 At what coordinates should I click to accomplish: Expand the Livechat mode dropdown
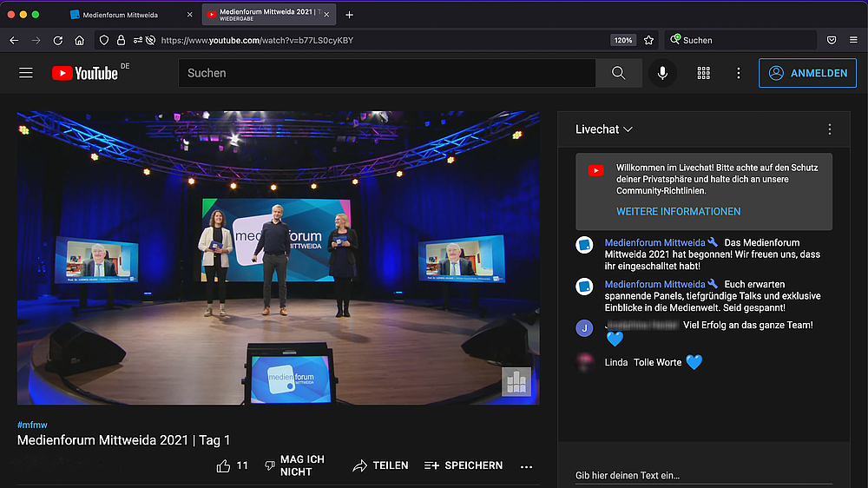coord(604,129)
